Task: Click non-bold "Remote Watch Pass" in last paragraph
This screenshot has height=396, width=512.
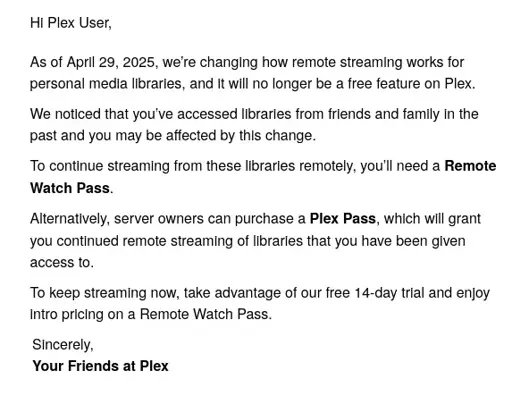Action: (204, 314)
